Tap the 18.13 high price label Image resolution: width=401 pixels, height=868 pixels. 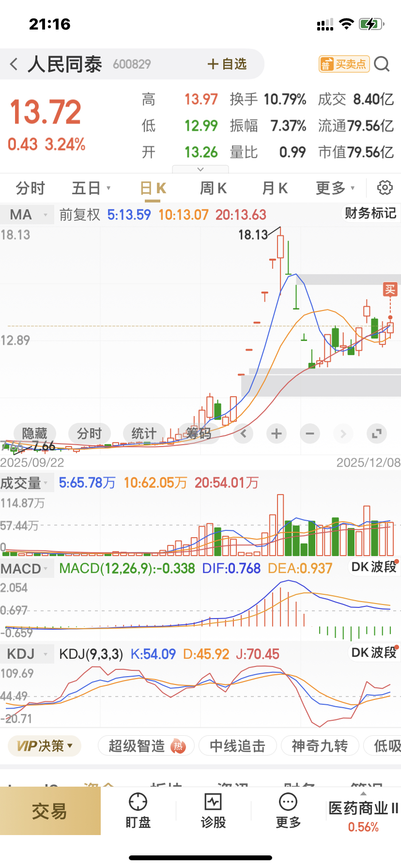point(253,235)
